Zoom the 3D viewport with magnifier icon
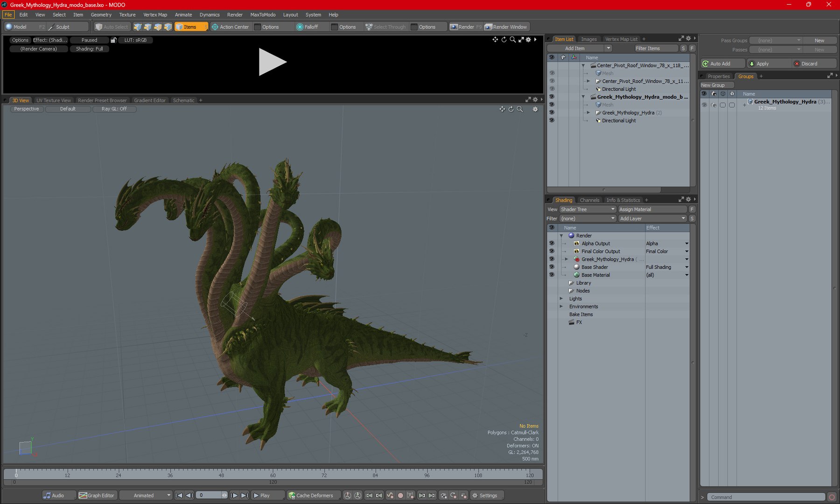This screenshot has height=504, width=840. 520,109
